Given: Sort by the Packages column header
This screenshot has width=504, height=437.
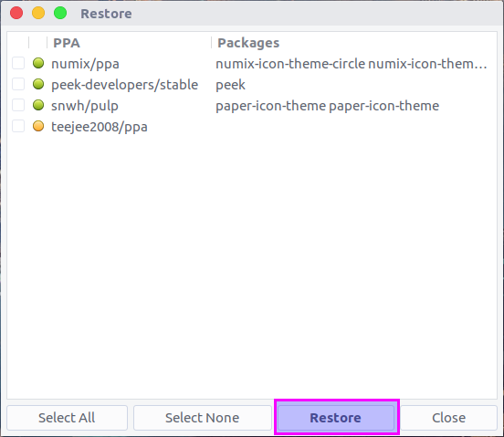Looking at the screenshot, I should click(354, 43).
